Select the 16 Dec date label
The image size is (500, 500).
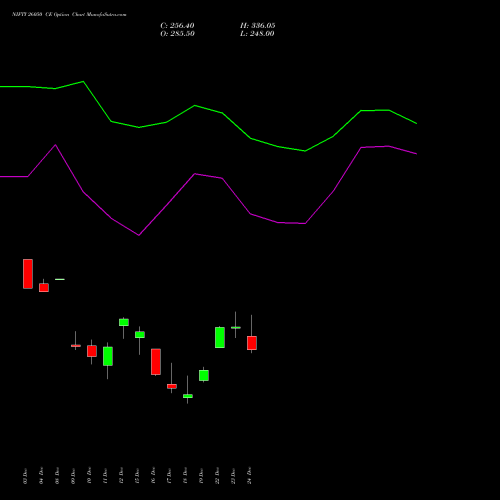[x=153, y=476]
